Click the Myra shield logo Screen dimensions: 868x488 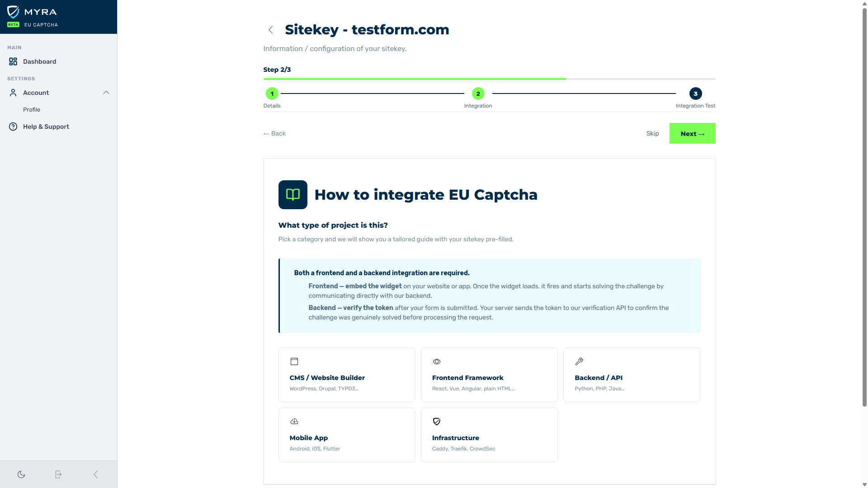tap(14, 12)
